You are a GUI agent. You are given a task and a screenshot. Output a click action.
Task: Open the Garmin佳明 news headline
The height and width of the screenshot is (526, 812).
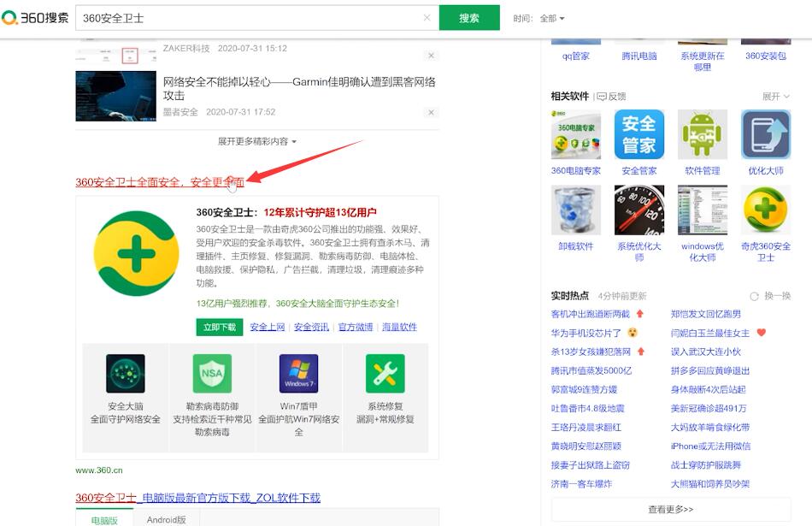coord(299,89)
